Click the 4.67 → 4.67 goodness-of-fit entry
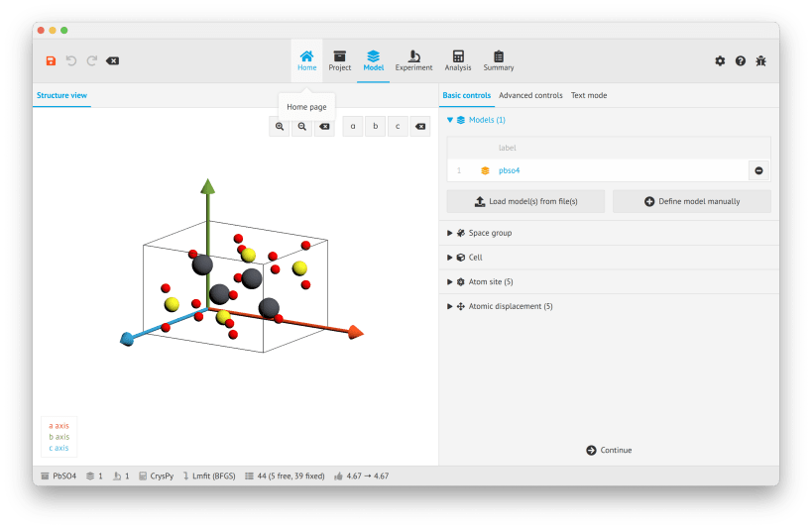The width and height of the screenshot is (812, 529). click(x=362, y=476)
